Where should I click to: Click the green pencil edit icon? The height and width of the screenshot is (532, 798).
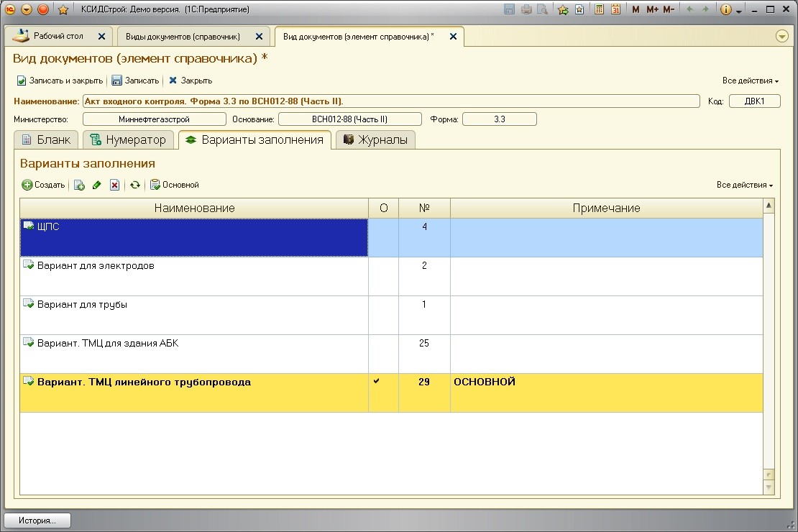point(97,185)
